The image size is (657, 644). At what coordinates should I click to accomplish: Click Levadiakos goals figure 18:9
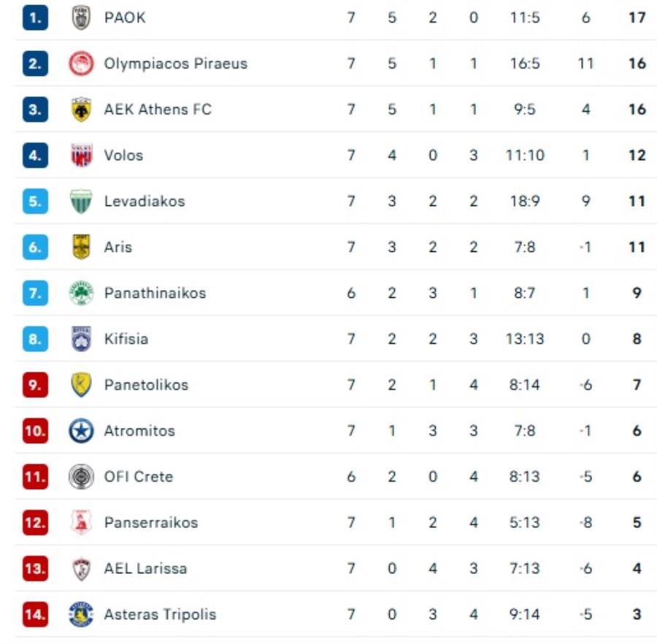(525, 202)
